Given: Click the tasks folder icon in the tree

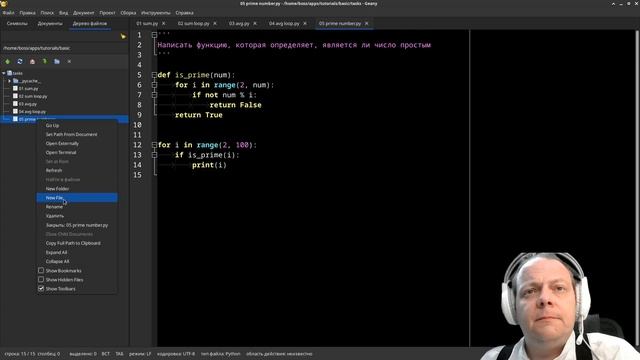Looking at the screenshot, I should [9, 73].
